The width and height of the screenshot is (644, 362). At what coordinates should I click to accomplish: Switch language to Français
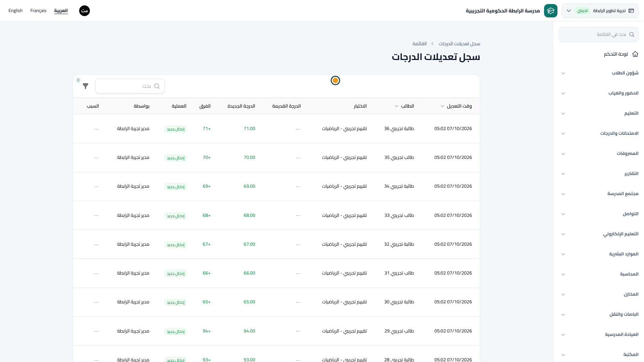pyautogui.click(x=38, y=11)
